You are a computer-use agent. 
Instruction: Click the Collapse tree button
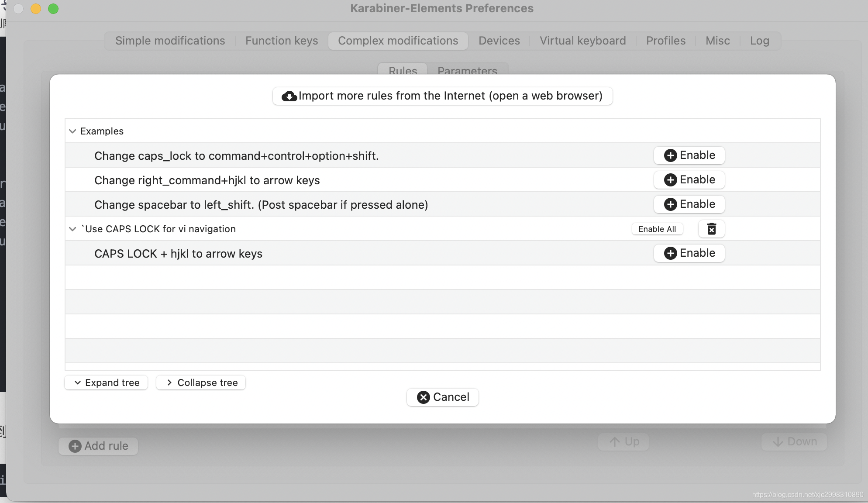(x=201, y=382)
